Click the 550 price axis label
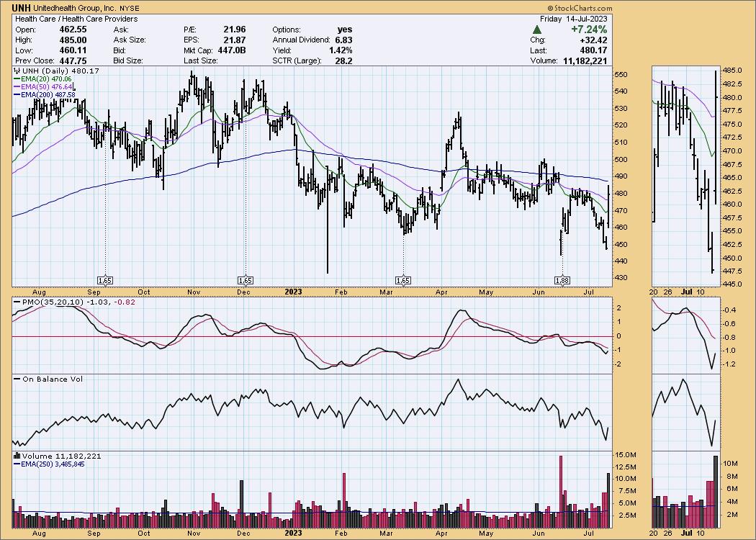This screenshot has width=756, height=540. tap(621, 75)
